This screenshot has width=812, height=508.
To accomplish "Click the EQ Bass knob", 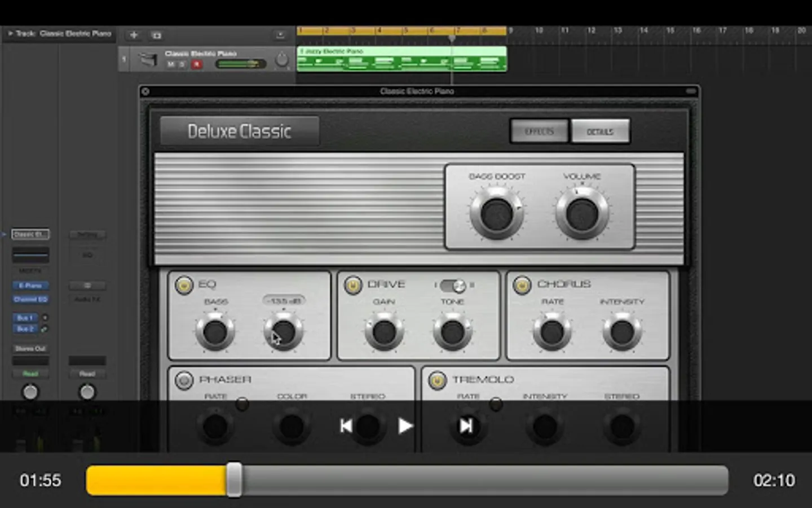I will coord(215,332).
